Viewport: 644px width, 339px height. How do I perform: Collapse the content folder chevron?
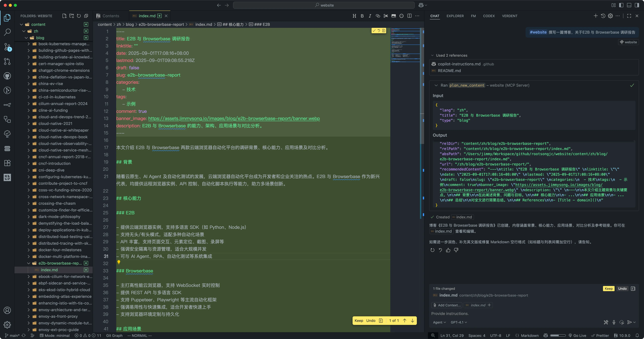click(22, 24)
